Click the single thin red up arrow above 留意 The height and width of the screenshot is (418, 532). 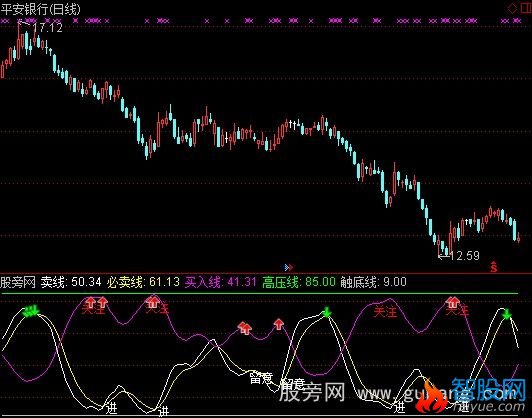click(279, 324)
